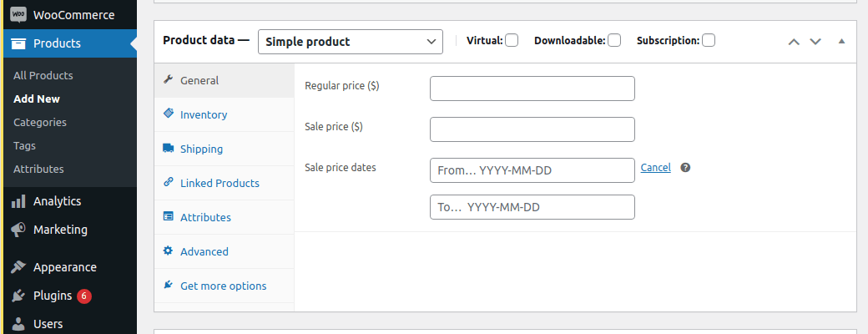Screen dimensions: 868x334
Task: Open the Advanced product data tab
Action: (225, 252)
